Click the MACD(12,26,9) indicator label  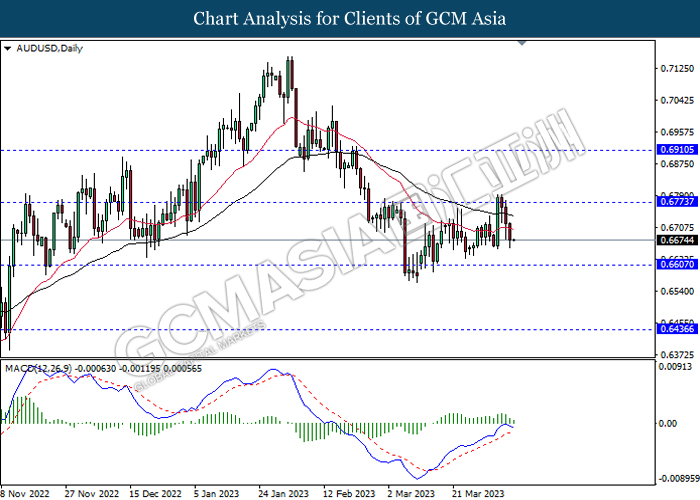pos(38,369)
